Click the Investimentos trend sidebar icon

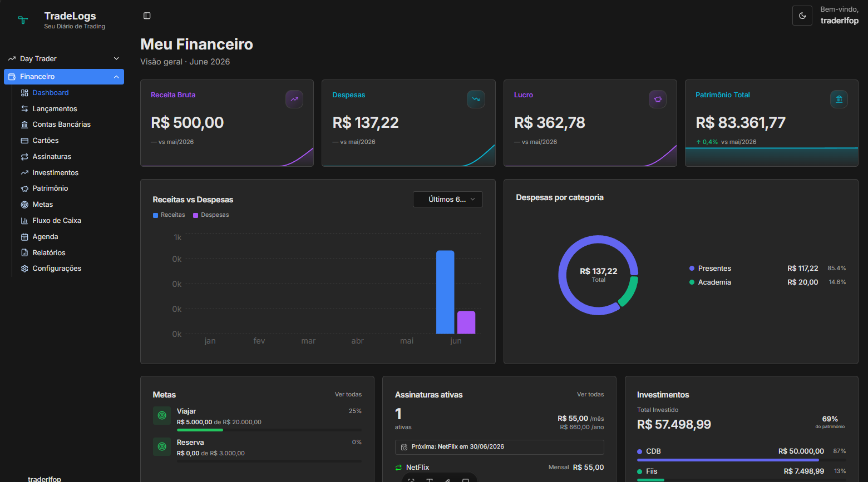(x=24, y=173)
